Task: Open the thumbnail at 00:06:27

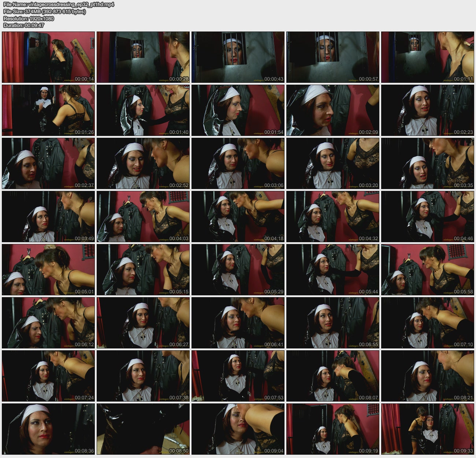Action: point(143,323)
